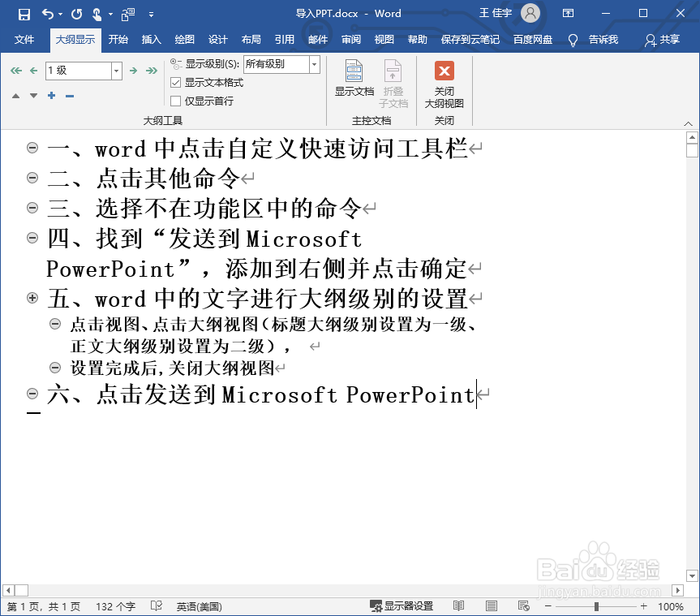Enable 仅显示首行 checkbox
The image size is (700, 616).
point(176,101)
